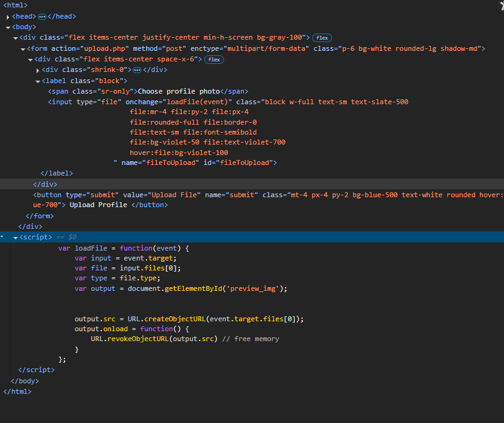The width and height of the screenshot is (504, 423).
Task: Select the closing form tag
Action: pos(40,216)
